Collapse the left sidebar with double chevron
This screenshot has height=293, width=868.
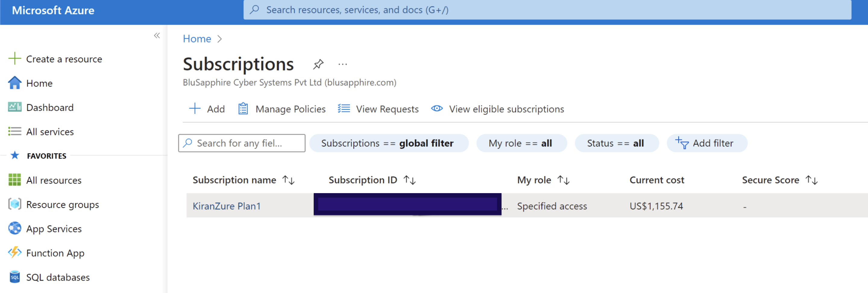coord(157,36)
